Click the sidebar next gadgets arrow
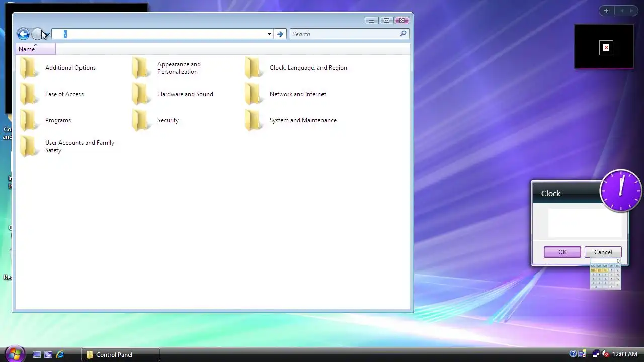 (x=633, y=11)
